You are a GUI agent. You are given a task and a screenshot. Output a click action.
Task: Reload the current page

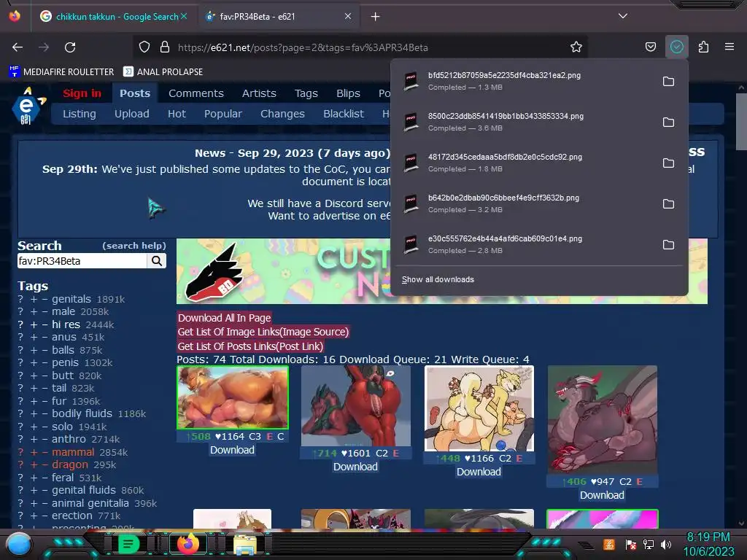click(x=70, y=47)
